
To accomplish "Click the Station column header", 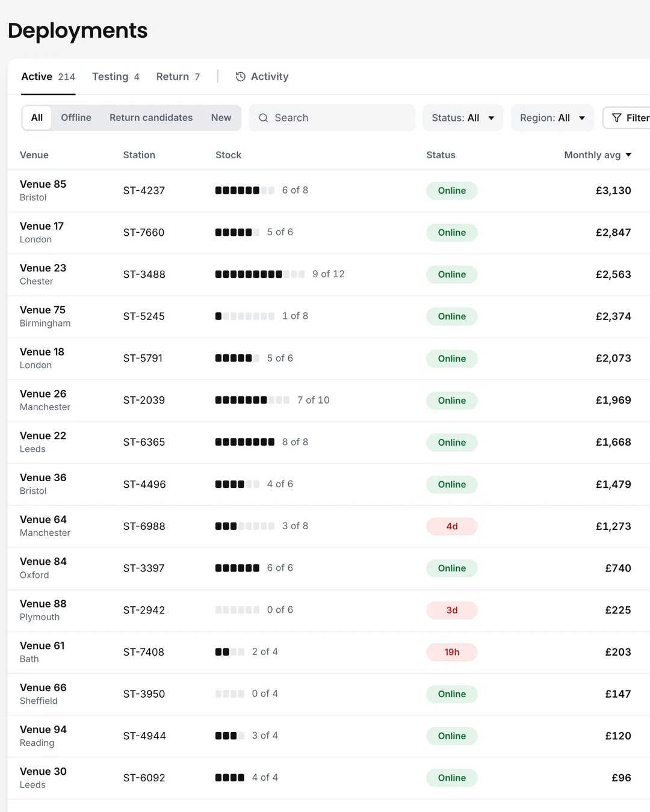I will click(x=139, y=155).
